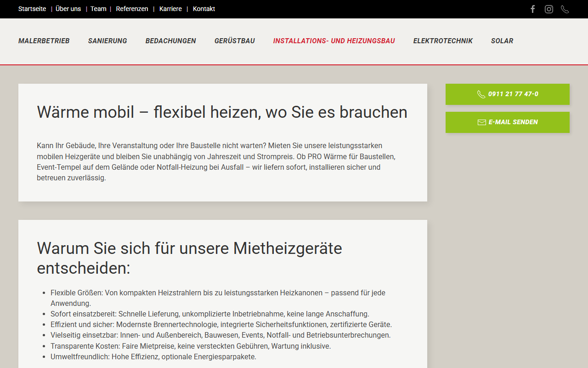Open the Solar menu item
588x368 pixels.
(502, 41)
